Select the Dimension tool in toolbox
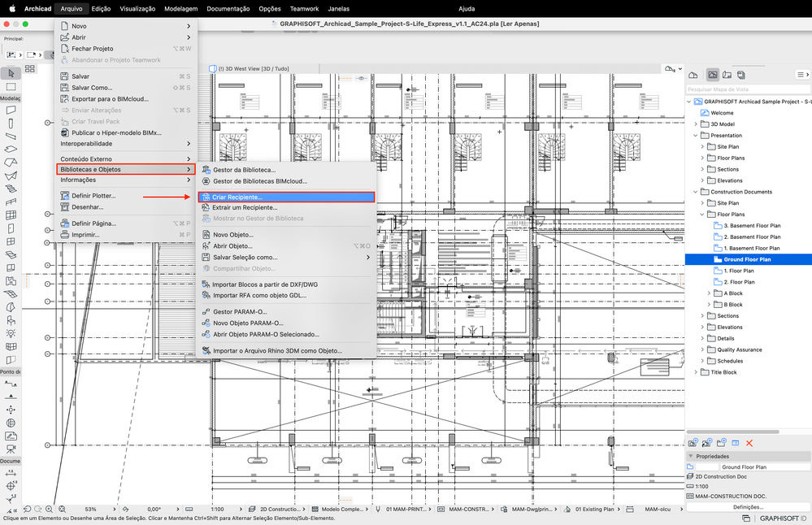Screen dimensions: 812x525 (x=11, y=473)
